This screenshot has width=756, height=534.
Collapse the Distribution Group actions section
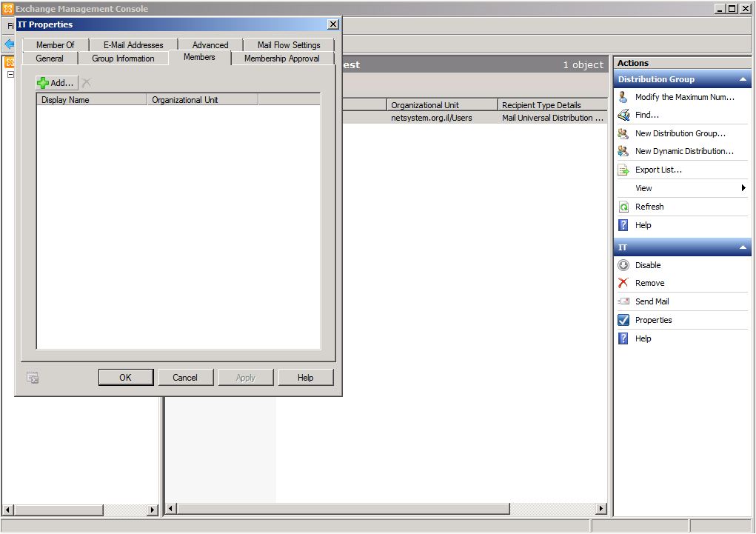point(743,79)
